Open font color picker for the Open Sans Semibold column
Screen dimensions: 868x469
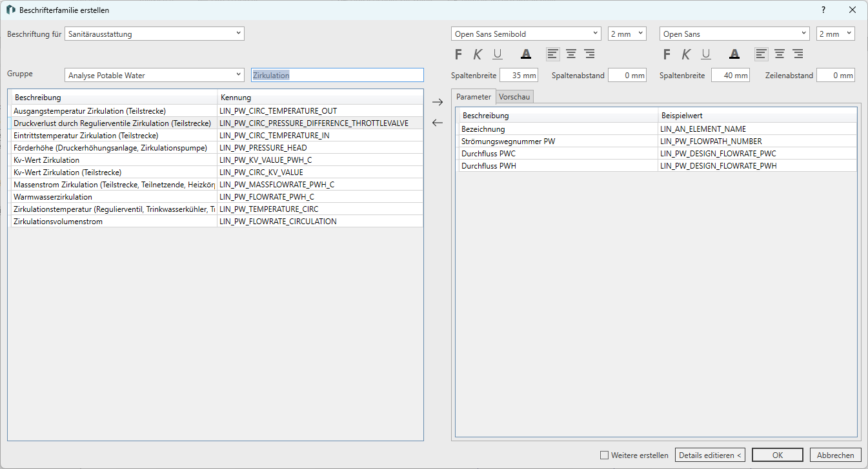[x=526, y=54]
